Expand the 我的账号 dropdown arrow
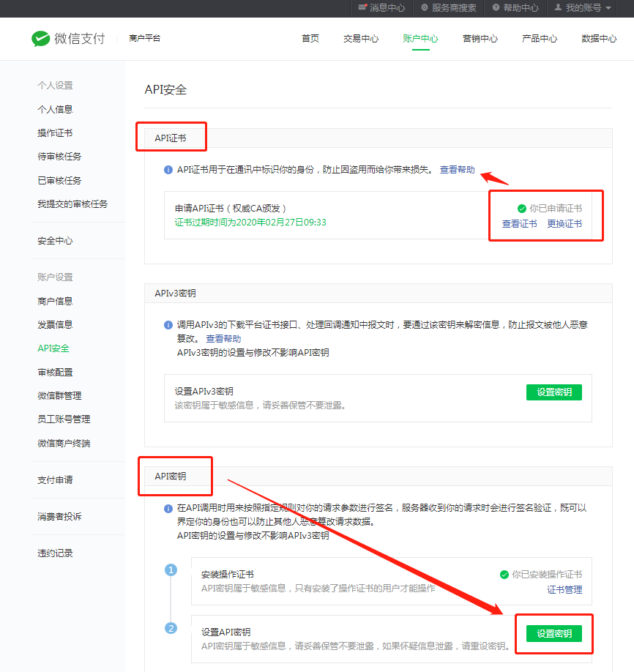Image resolution: width=634 pixels, height=672 pixels. coord(608,8)
